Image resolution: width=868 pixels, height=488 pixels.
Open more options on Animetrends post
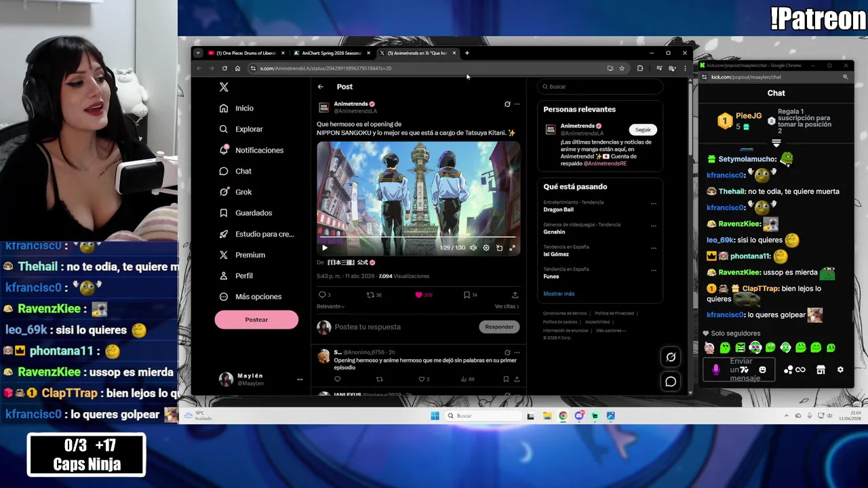pyautogui.click(x=517, y=104)
